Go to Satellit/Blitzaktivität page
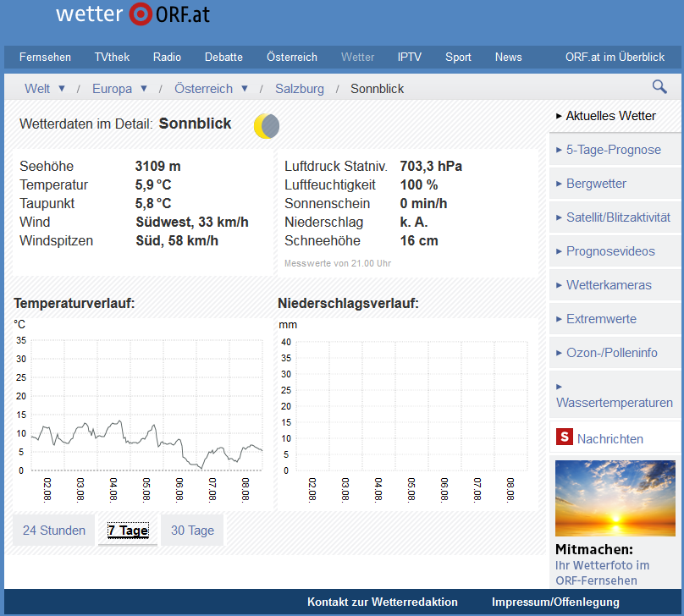Screen dimensions: 684x616 (617, 217)
